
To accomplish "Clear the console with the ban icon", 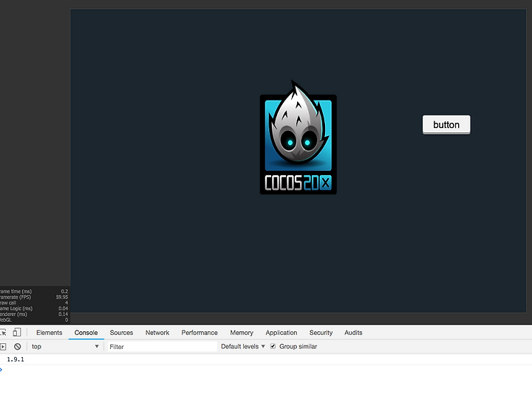I will tap(17, 347).
